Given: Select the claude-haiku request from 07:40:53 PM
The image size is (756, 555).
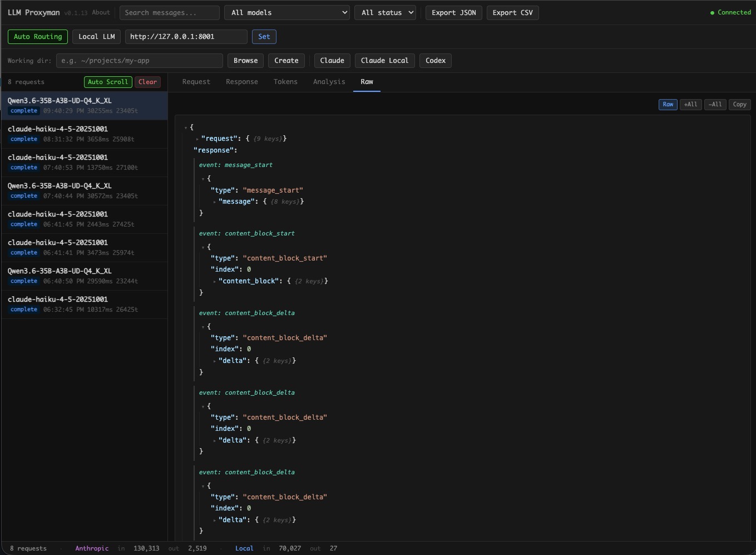Looking at the screenshot, I should pos(84,163).
